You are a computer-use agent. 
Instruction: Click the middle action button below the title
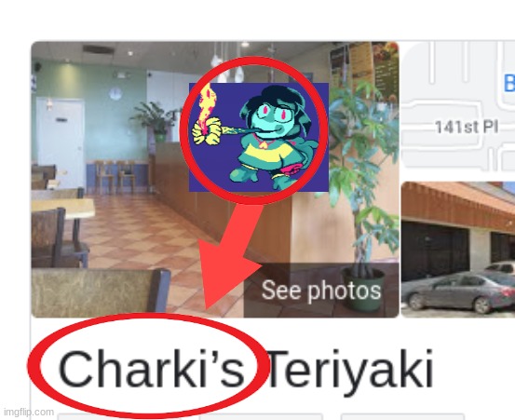pyautogui.click(x=261, y=416)
